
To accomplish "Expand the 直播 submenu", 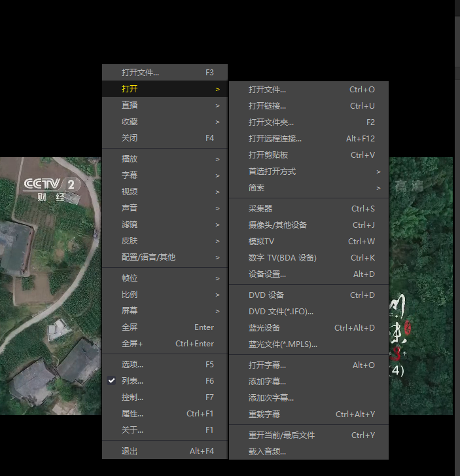I will tap(165, 105).
